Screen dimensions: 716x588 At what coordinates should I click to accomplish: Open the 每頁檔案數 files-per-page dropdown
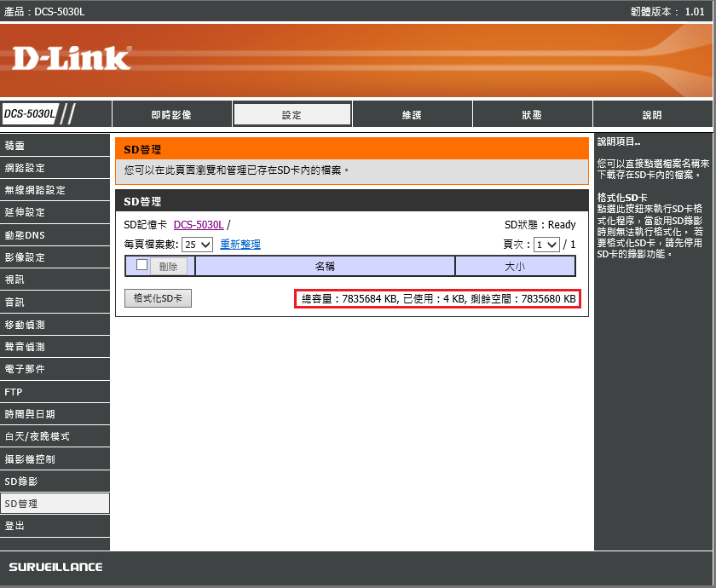click(198, 245)
